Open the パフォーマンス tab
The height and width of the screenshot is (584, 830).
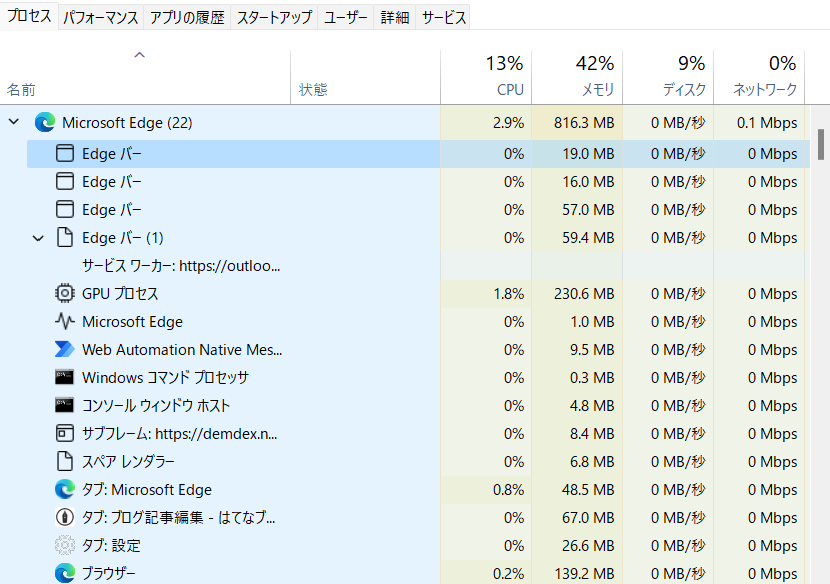pyautogui.click(x=101, y=17)
